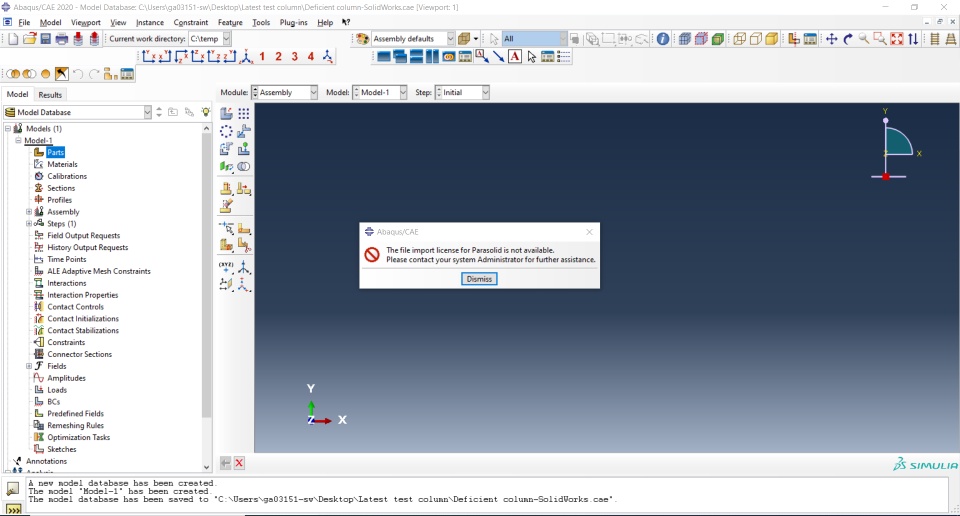
Task: Select Sketches in the model tree
Action: tap(62, 449)
